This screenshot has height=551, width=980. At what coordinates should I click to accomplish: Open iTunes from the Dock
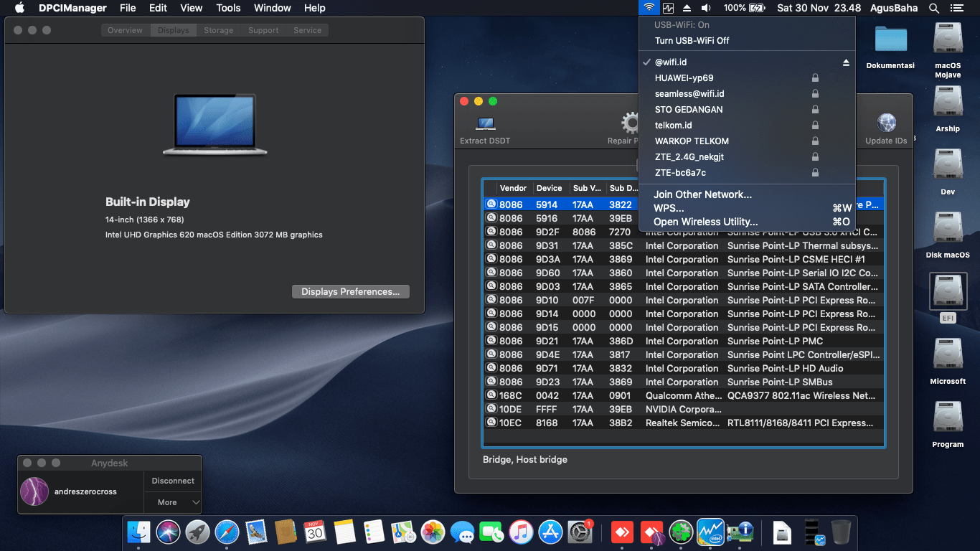[x=521, y=532]
